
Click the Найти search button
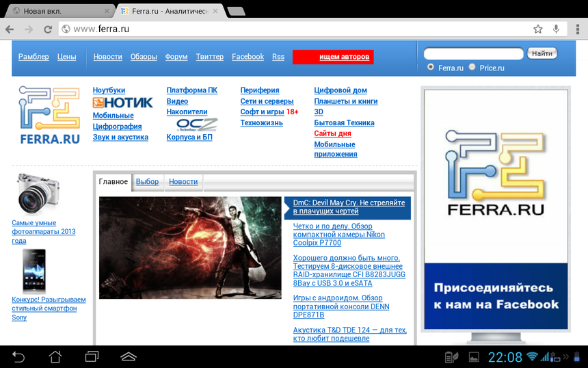click(542, 53)
